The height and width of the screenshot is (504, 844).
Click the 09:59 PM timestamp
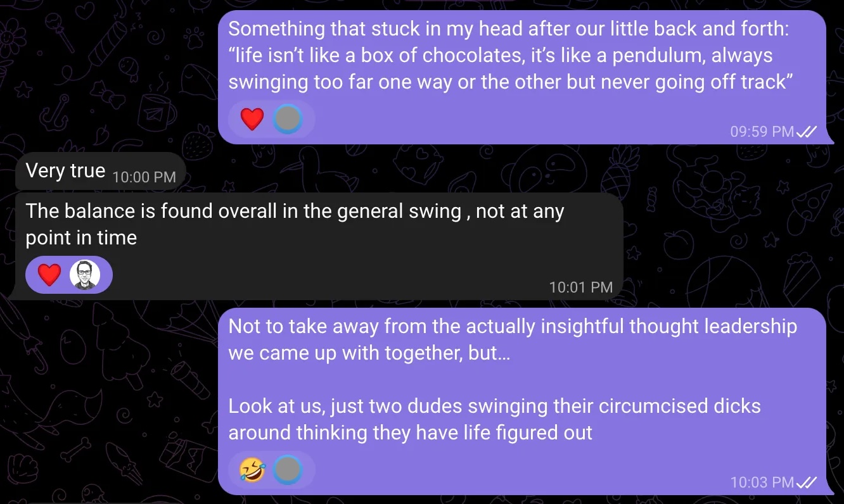(x=762, y=132)
